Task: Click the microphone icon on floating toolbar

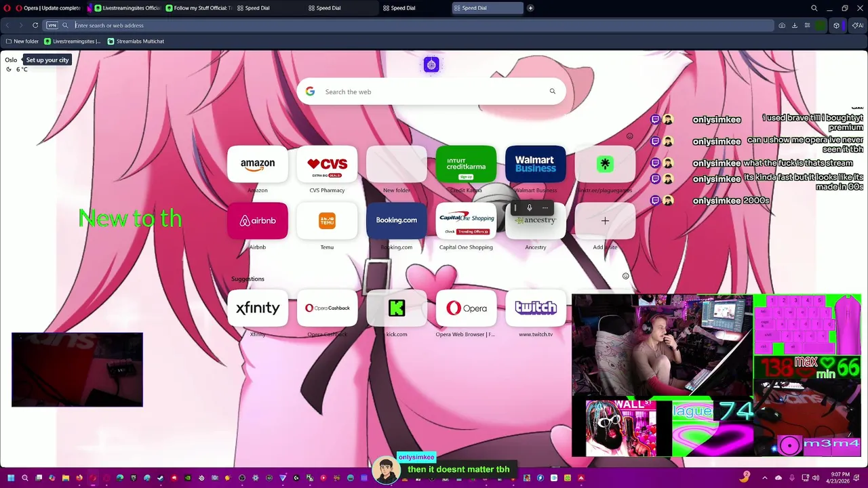Action: (x=530, y=208)
